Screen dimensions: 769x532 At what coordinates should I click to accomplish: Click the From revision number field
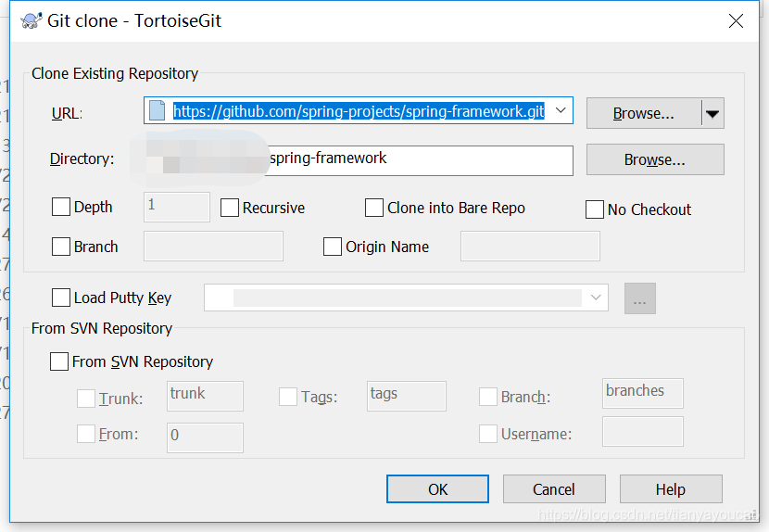[x=205, y=437]
